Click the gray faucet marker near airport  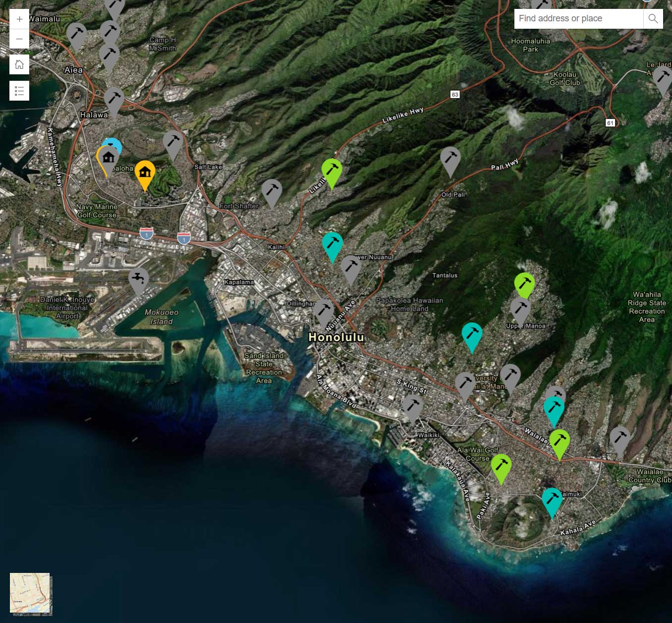pyautogui.click(x=138, y=279)
